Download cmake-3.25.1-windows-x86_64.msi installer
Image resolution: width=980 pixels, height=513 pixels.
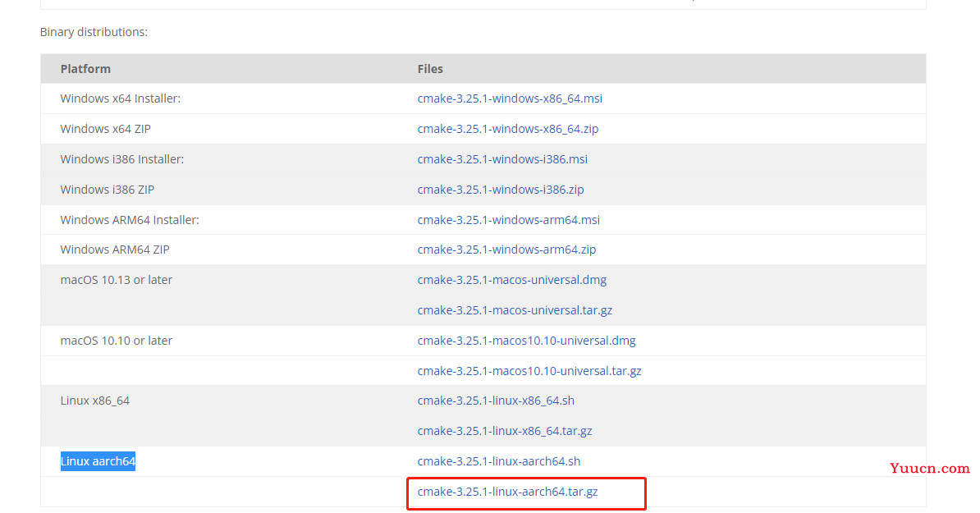pyautogui.click(x=510, y=98)
